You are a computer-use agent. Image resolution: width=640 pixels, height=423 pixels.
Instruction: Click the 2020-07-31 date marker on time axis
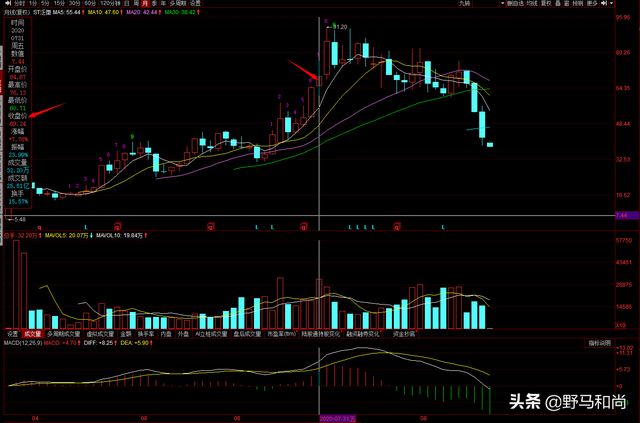(x=338, y=419)
